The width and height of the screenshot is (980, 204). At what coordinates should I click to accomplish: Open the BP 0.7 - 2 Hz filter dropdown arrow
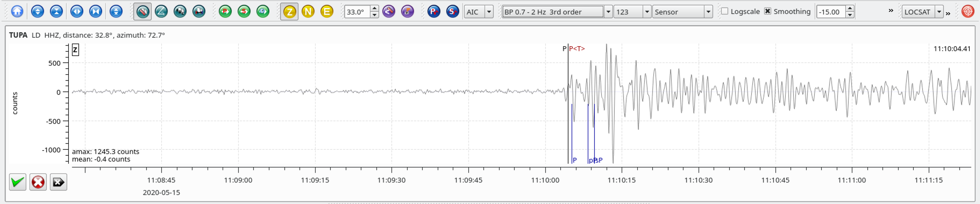(608, 12)
